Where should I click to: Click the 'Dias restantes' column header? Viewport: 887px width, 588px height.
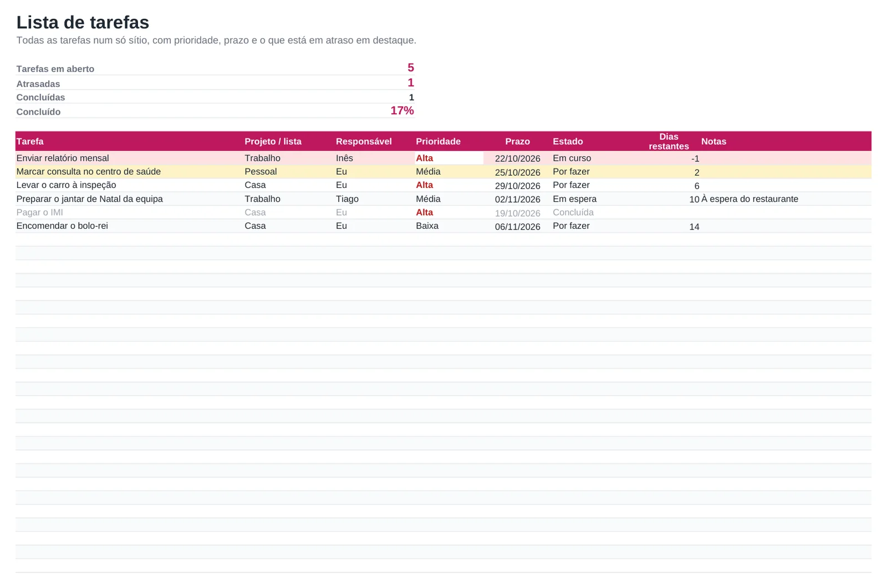coord(669,141)
